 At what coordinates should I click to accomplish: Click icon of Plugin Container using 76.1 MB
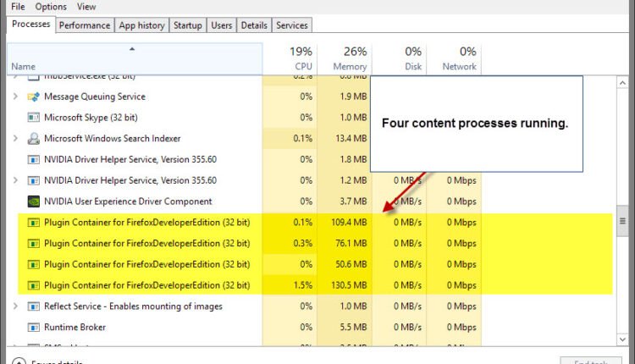pos(33,244)
